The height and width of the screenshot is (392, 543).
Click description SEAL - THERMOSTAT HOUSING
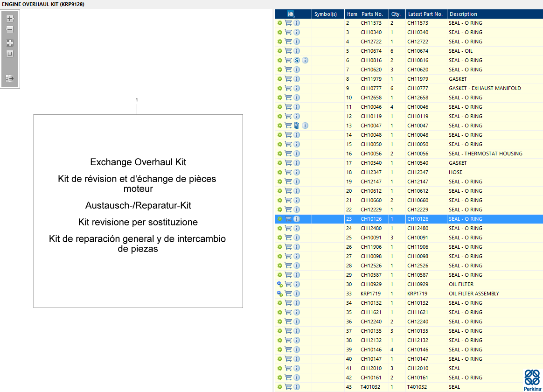click(x=486, y=154)
